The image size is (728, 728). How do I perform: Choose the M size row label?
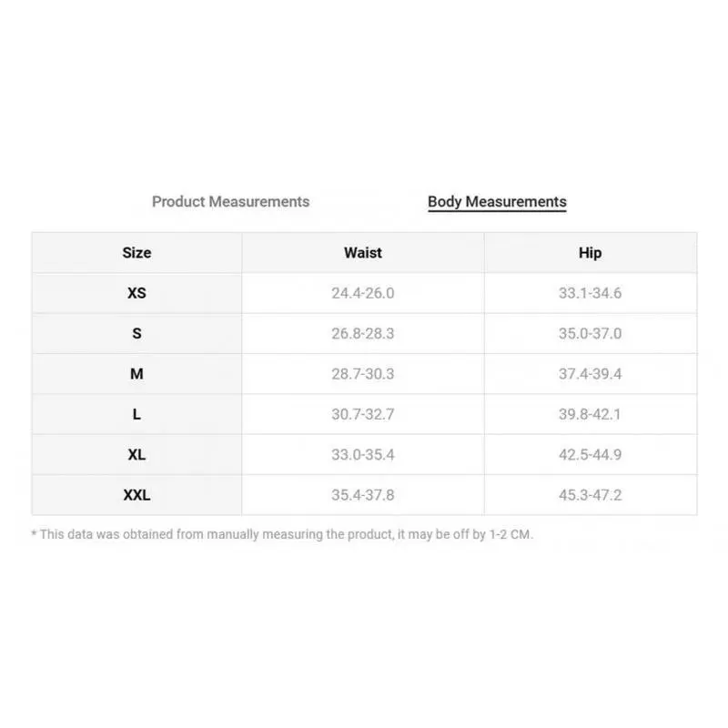click(x=136, y=374)
